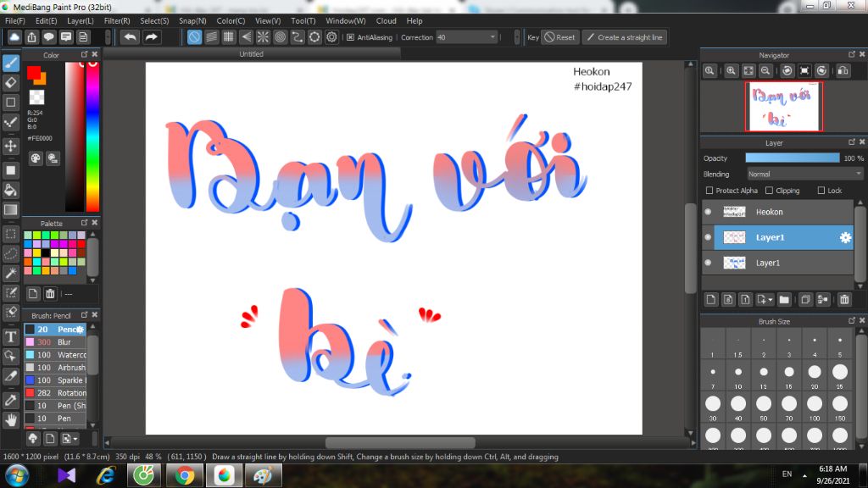Screen dimensions: 868x488
Task: Select the Gradient tool
Action: point(11,210)
